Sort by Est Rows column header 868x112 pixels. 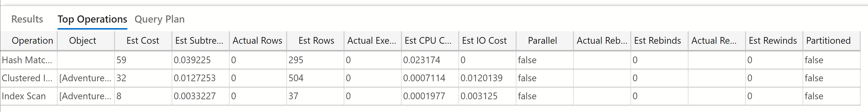[x=316, y=41]
